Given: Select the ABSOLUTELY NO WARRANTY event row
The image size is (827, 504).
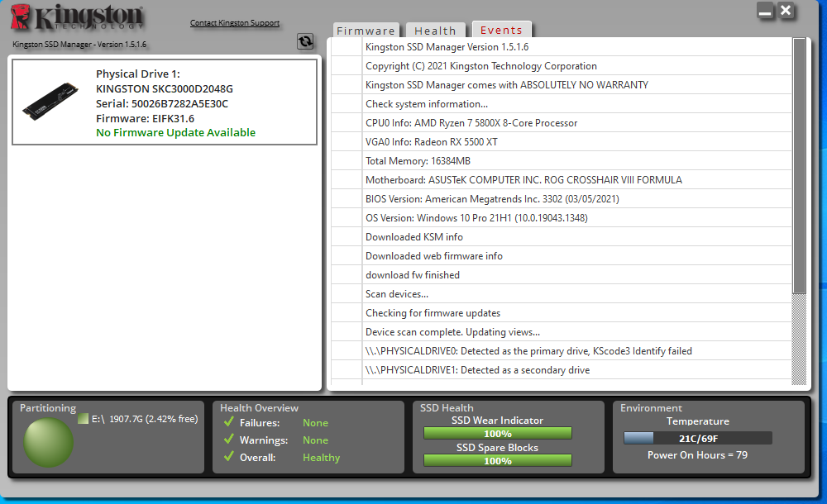Looking at the screenshot, I should point(562,85).
